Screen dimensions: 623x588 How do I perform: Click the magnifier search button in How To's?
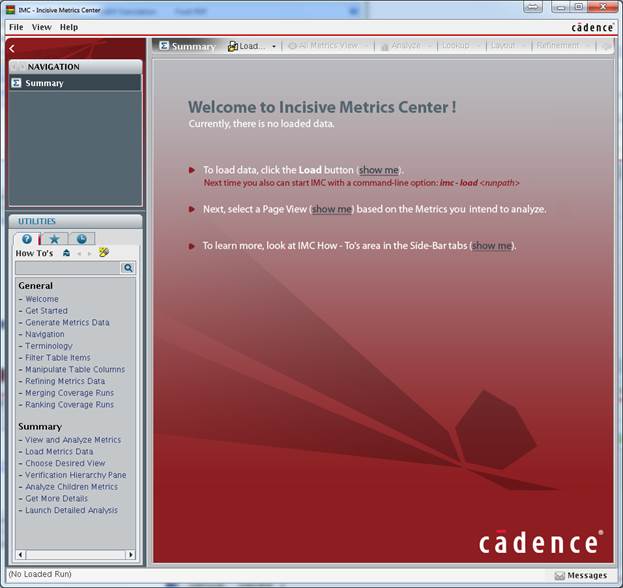pos(128,268)
